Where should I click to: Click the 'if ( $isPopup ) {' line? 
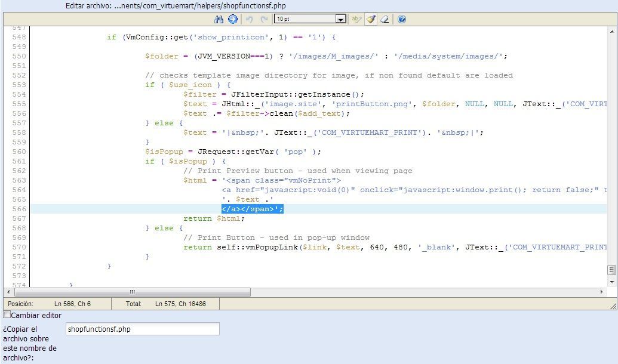point(185,161)
